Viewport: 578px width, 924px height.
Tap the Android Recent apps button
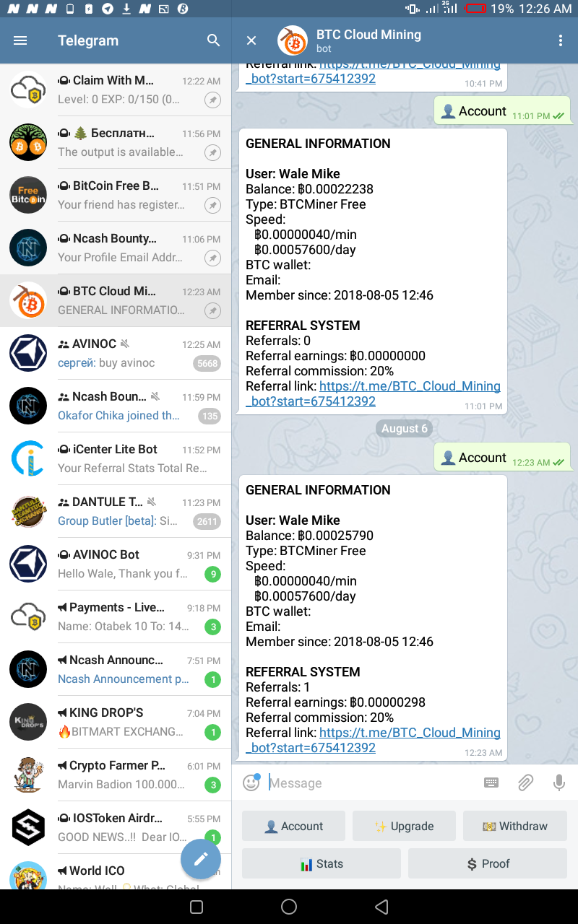pyautogui.click(x=196, y=907)
